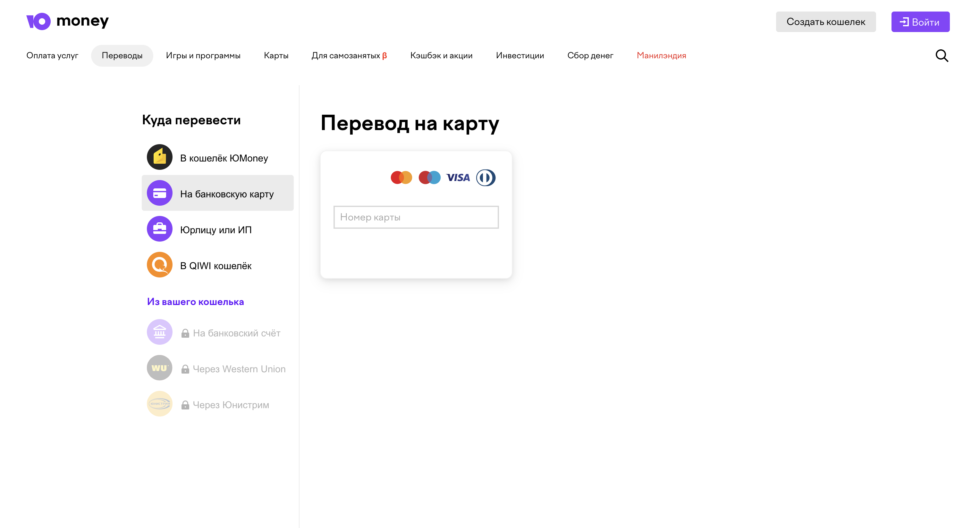
Task: Open Кэшбэк и акции section
Action: pyautogui.click(x=441, y=55)
